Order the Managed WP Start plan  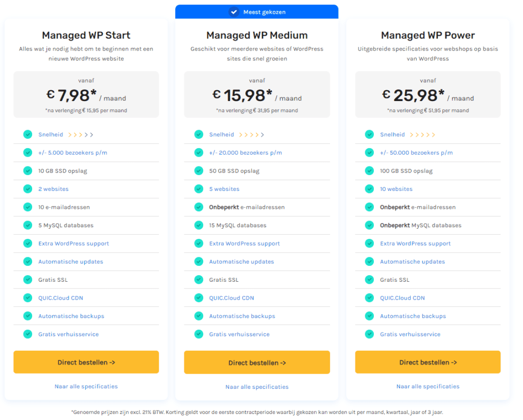coord(86,362)
